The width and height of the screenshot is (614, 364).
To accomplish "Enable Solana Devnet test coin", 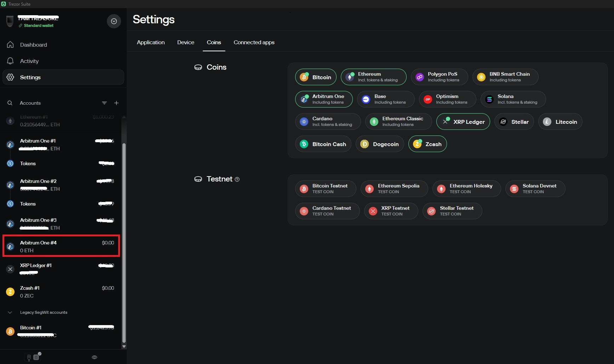I will click(535, 189).
